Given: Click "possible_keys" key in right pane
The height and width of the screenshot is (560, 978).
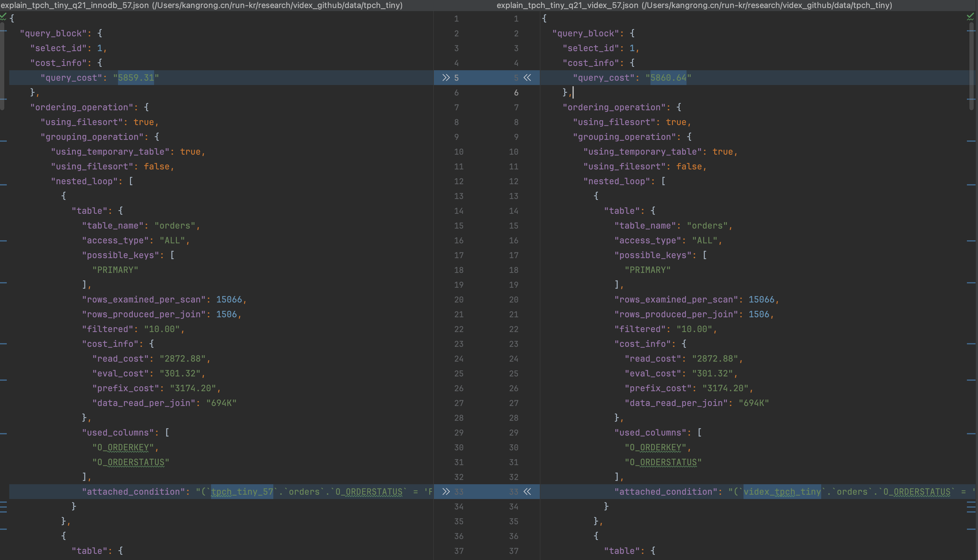Looking at the screenshot, I should (655, 255).
